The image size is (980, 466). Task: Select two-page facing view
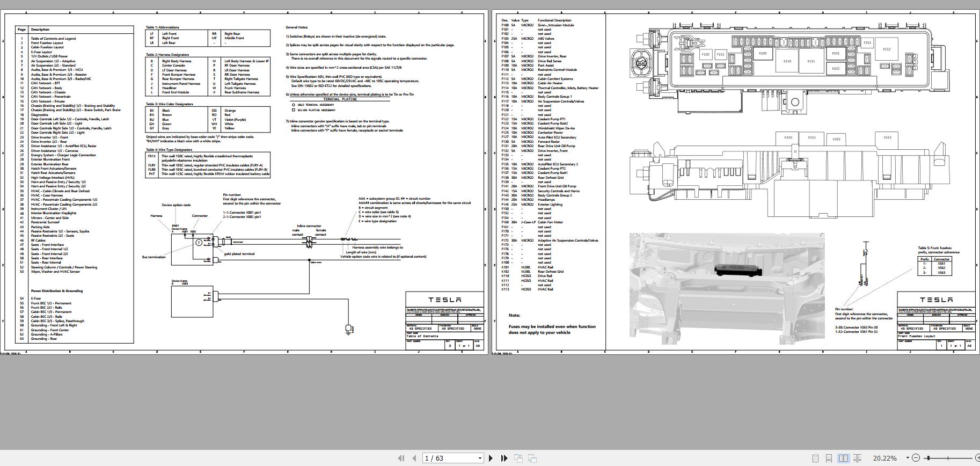[x=843, y=458]
